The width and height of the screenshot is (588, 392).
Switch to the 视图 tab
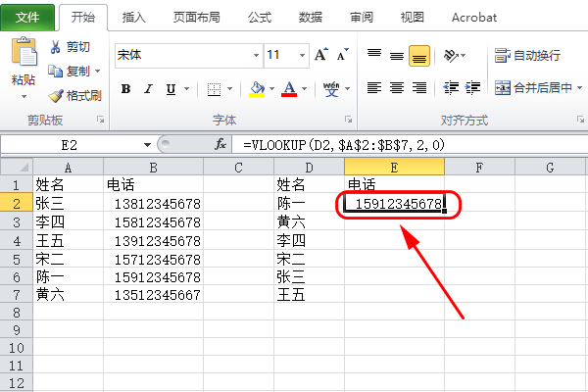pos(413,18)
